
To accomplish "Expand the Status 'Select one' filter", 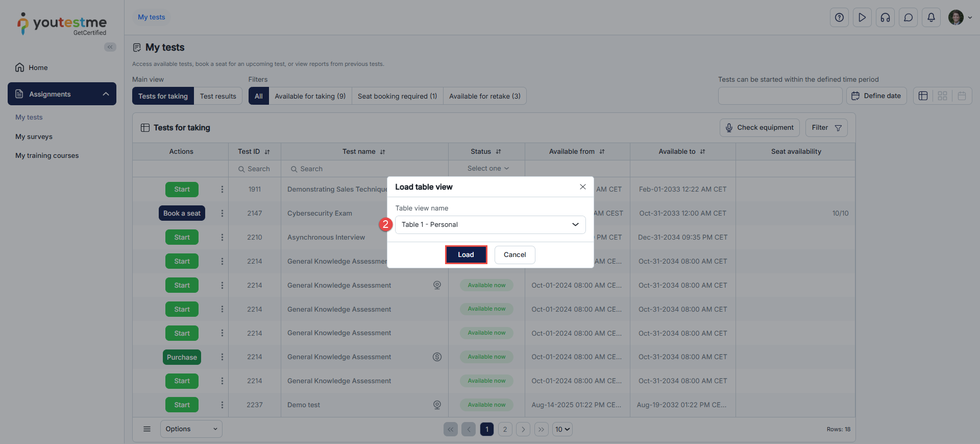I will 487,169.
